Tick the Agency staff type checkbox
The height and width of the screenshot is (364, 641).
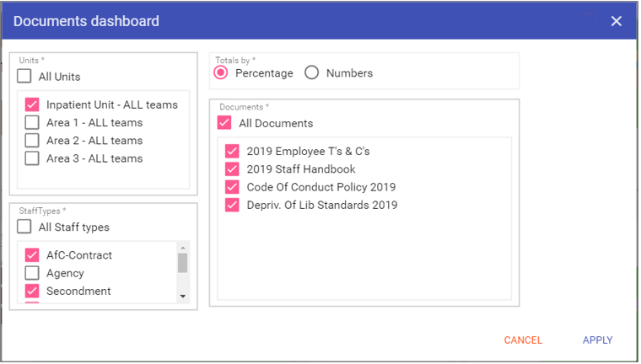pyautogui.click(x=33, y=273)
